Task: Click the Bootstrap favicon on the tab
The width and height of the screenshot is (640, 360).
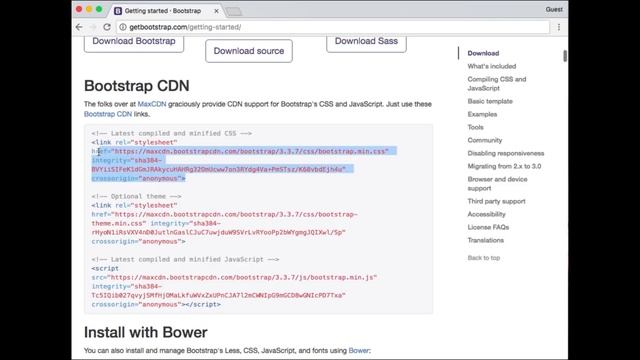Action: coord(118,11)
